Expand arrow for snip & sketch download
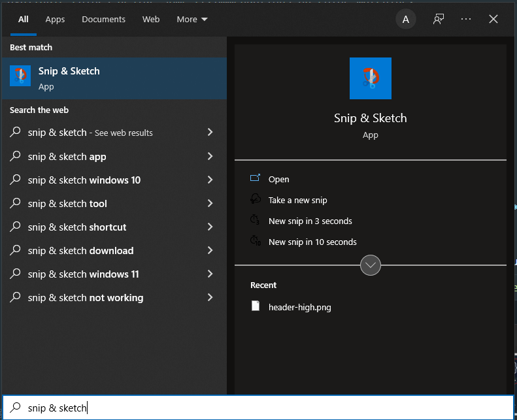This screenshot has width=517, height=420. (210, 250)
